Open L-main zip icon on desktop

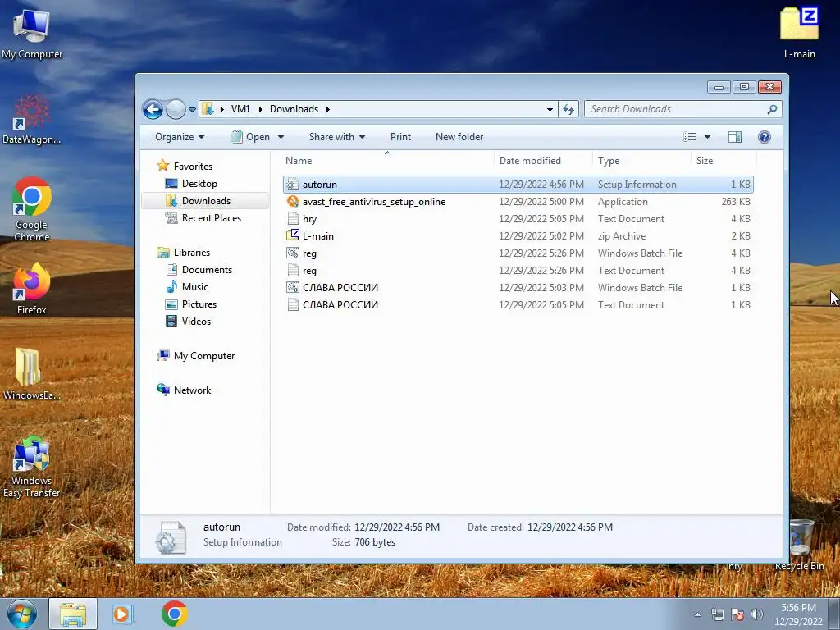[799, 32]
